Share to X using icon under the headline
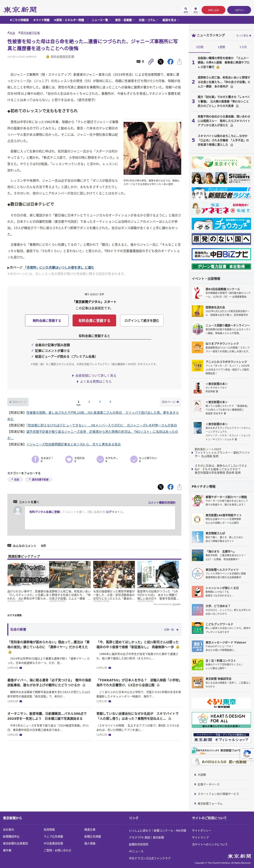Image resolution: width=254 pixels, height=868 pixels. (x=160, y=62)
